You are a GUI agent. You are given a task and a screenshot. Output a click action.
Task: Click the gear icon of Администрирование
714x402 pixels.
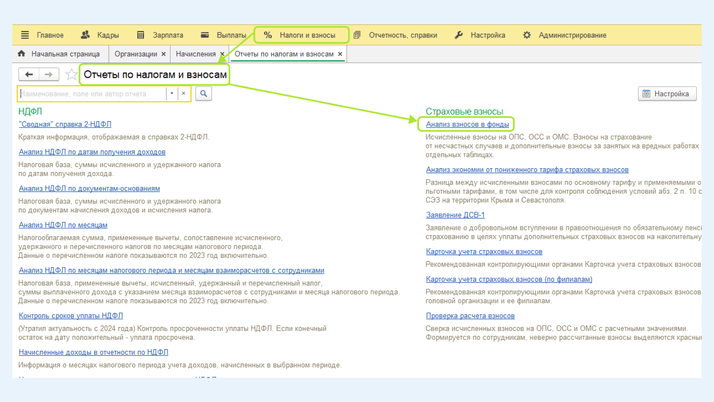pyautogui.click(x=527, y=35)
